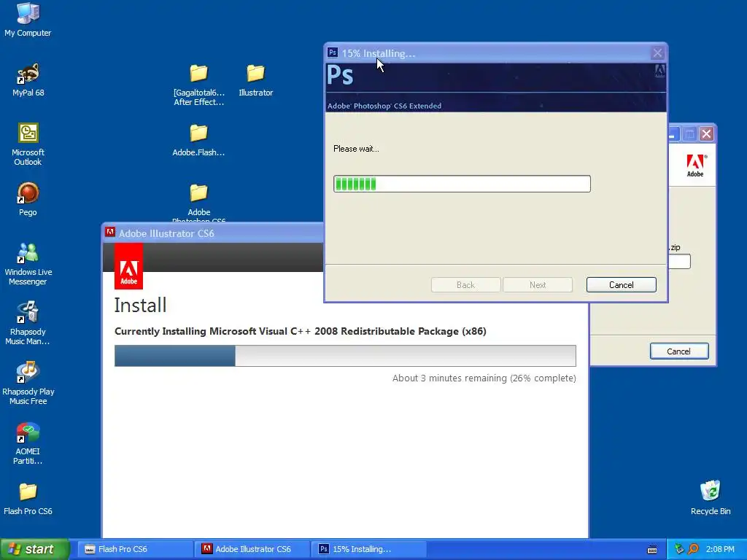Open the My Computer desktop icon
Viewport: 747px width, 560px height.
pos(28,19)
